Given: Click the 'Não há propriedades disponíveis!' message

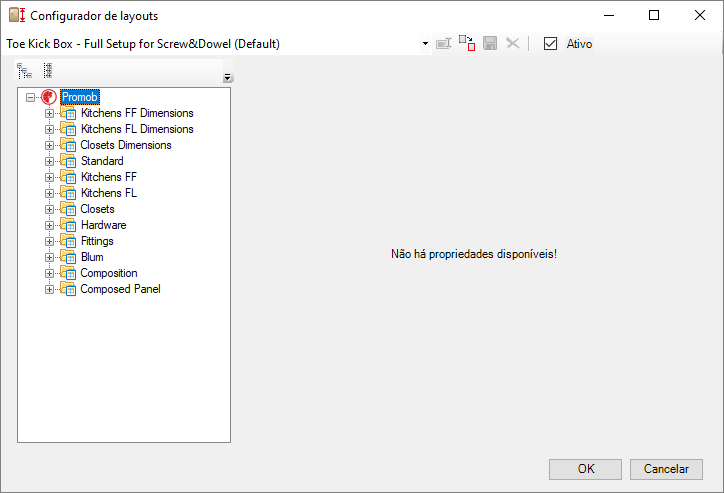Looking at the screenshot, I should (474, 254).
